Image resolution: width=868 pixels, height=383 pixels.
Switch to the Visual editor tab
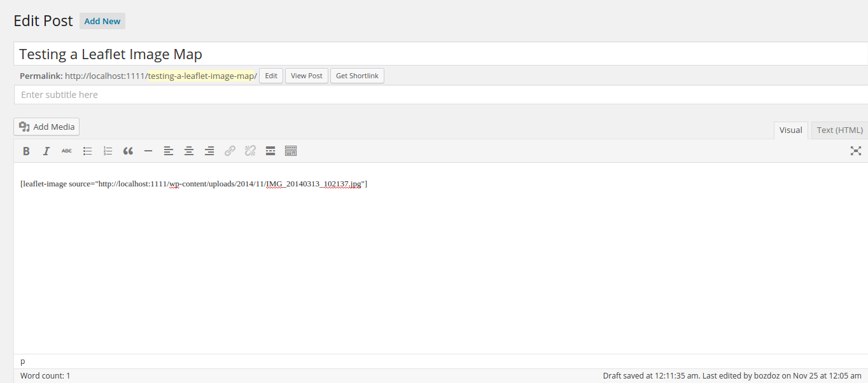[x=790, y=130]
